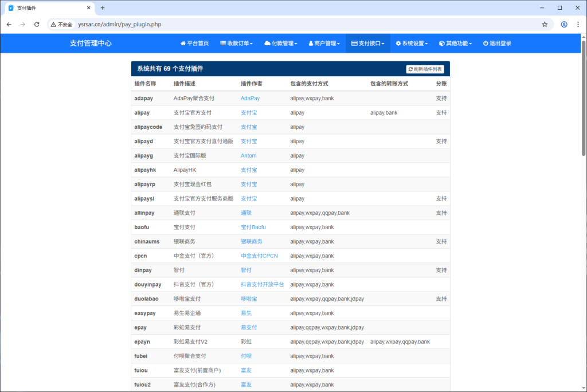The width and height of the screenshot is (587, 392).
Task: Click 退出登录 to log out
Action: pyautogui.click(x=497, y=44)
